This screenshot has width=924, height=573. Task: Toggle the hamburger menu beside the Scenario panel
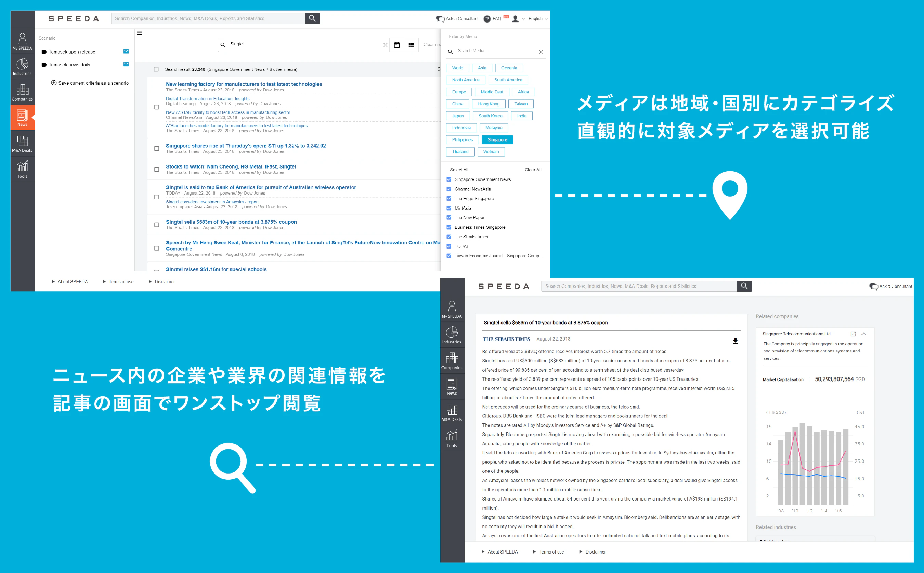[140, 33]
